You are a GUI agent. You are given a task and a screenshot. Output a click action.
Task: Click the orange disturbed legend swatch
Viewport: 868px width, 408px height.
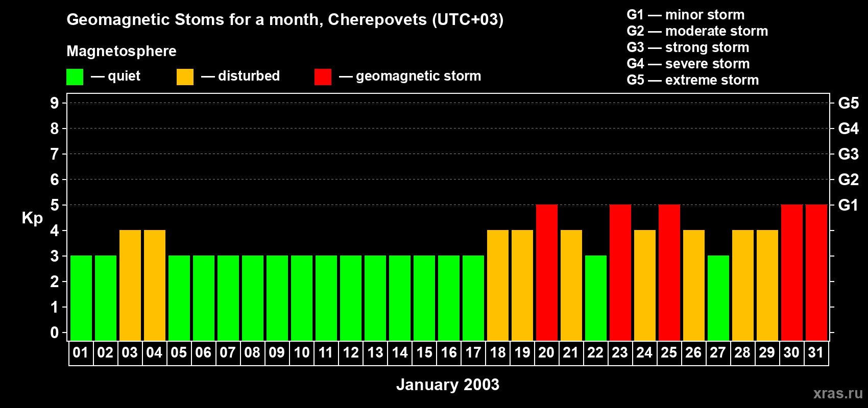(185, 77)
